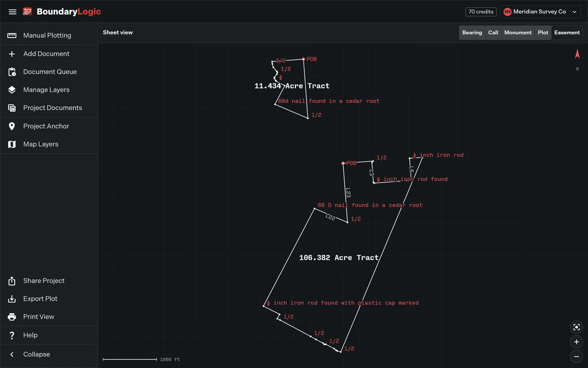
Task: Click the Print View label
Action: [x=38, y=317]
